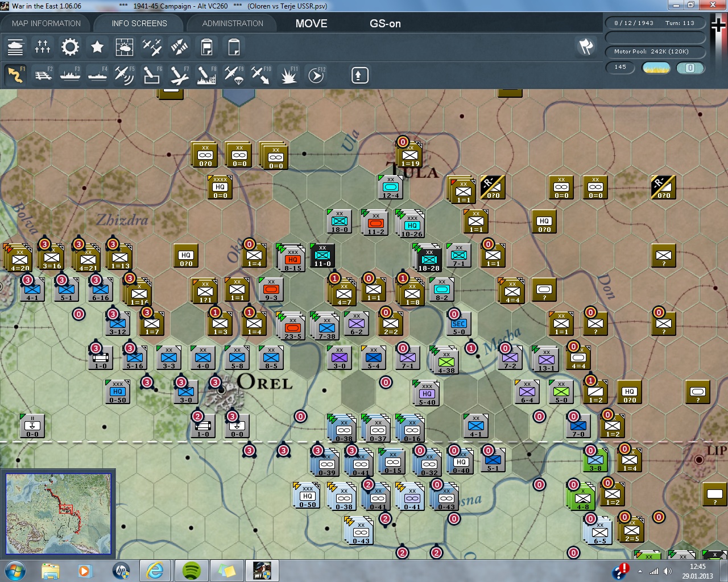Click the Motor Pool 242K readout
This screenshot has height=582, width=728.
(655, 52)
